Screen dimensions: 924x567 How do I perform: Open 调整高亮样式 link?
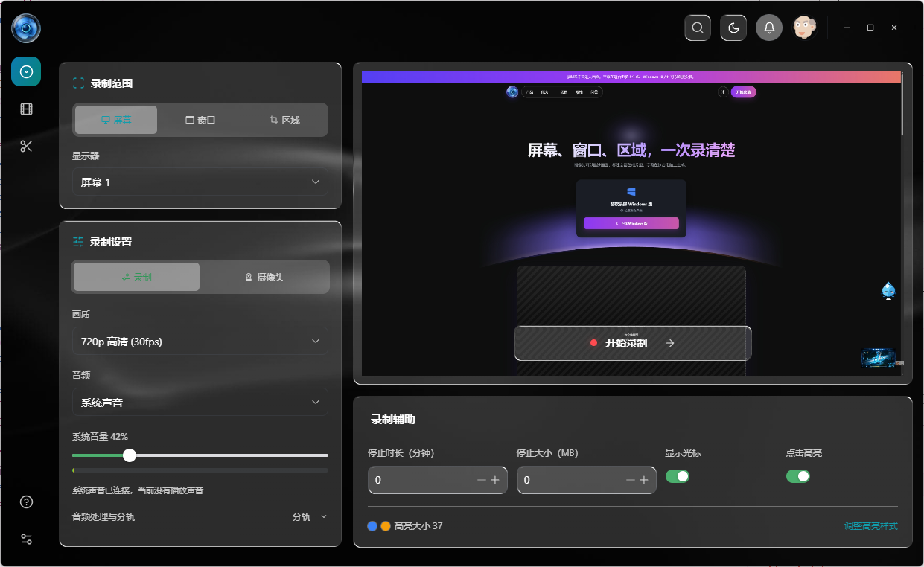pyautogui.click(x=871, y=526)
